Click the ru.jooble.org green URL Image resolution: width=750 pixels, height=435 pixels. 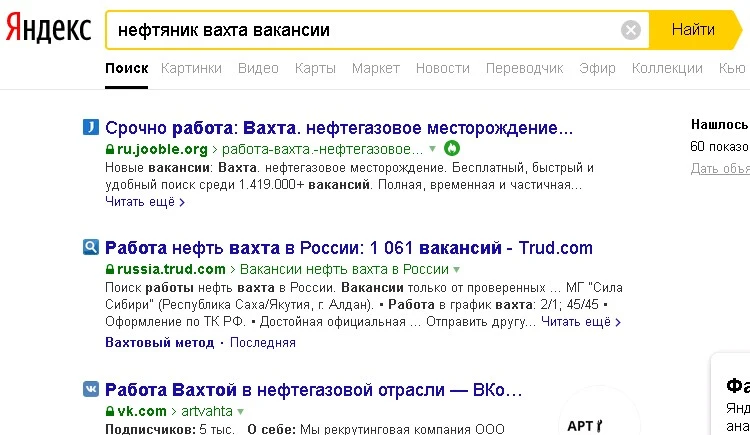(162, 149)
